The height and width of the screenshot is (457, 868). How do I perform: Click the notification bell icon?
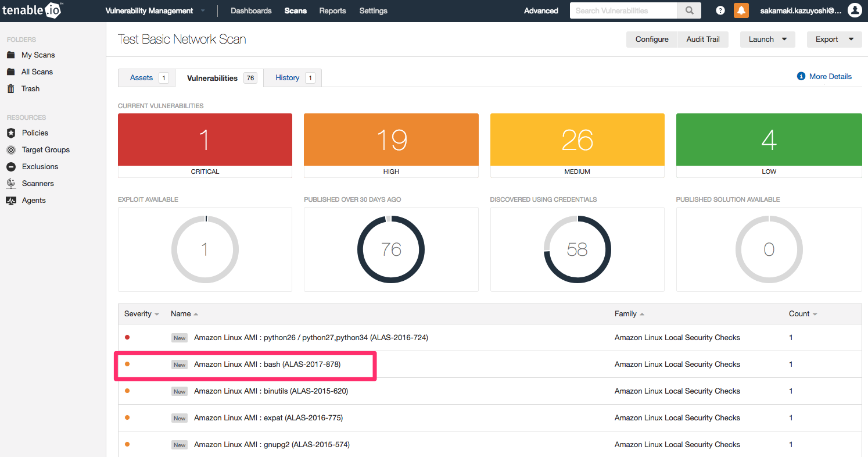click(741, 10)
